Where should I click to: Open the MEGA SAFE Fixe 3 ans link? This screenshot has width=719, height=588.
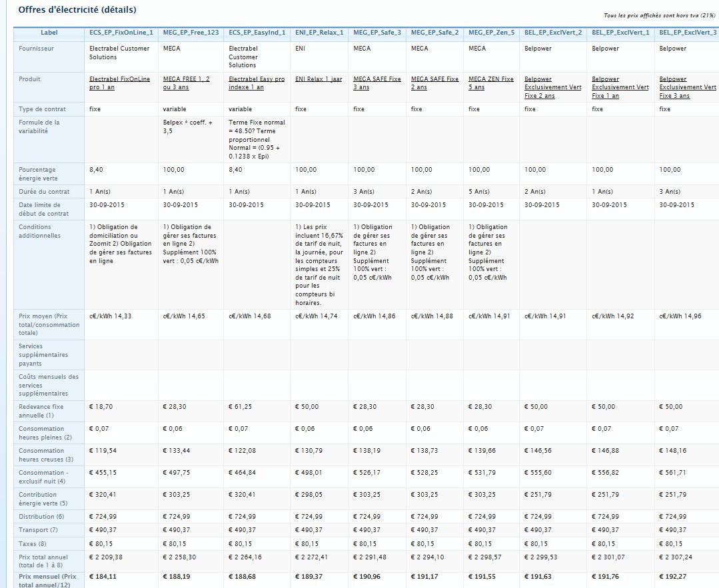click(x=377, y=83)
